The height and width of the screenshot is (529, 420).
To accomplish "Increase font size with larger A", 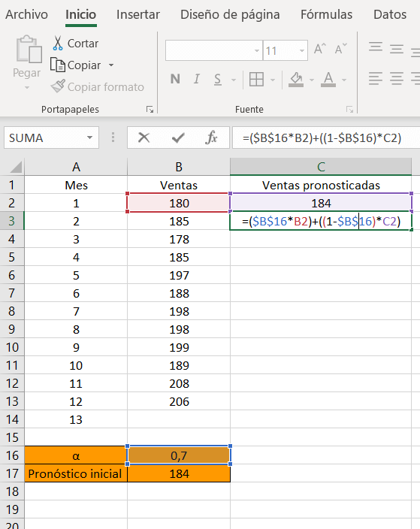I will point(320,50).
